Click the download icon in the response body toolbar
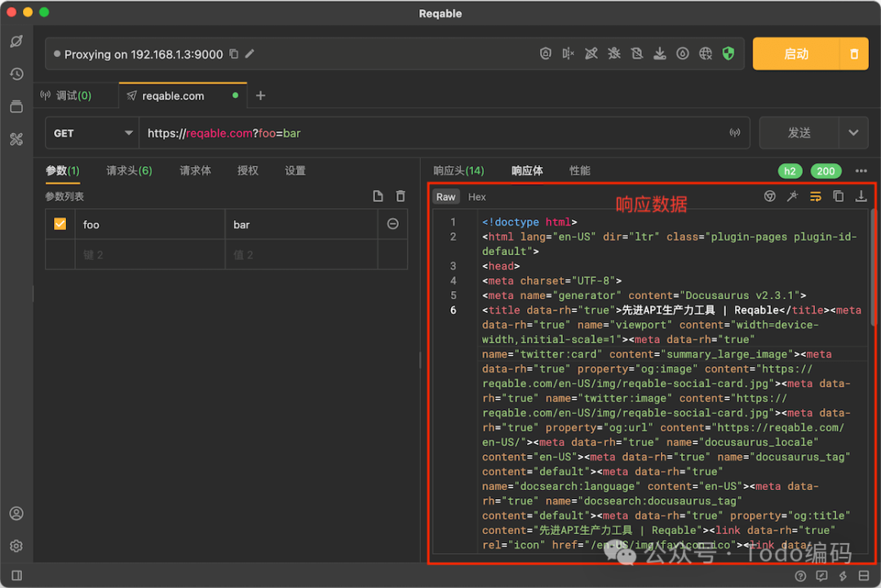 click(861, 196)
